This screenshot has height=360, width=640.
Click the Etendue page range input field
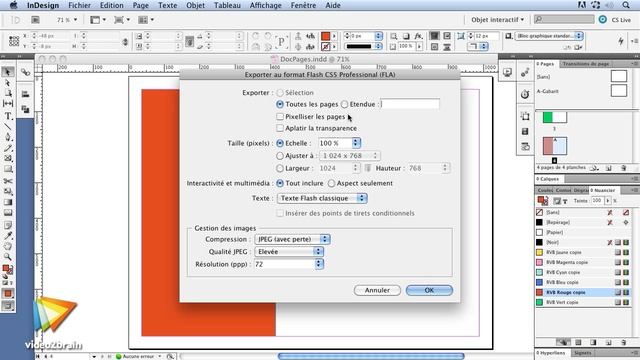(410, 104)
